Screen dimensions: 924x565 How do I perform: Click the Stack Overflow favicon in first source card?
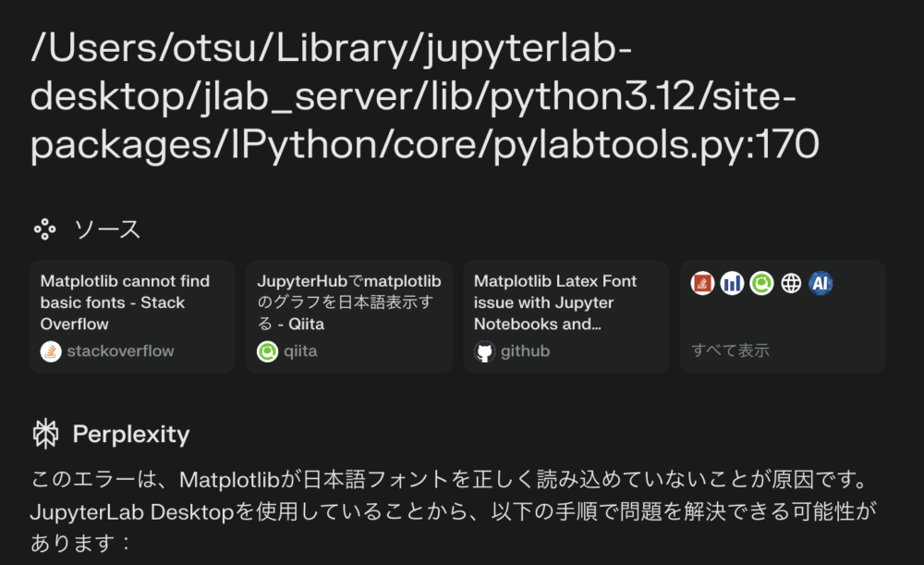51,351
